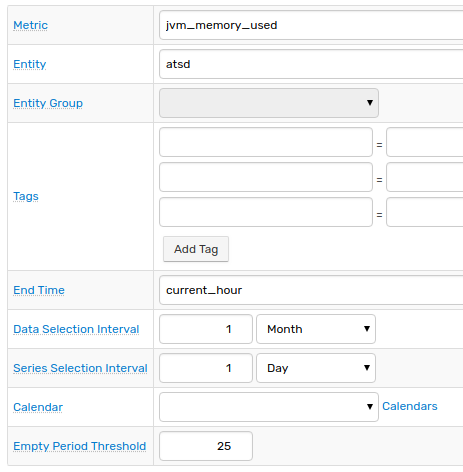Click the End Time field with current_hour
The height and width of the screenshot is (472, 463).
(311, 290)
